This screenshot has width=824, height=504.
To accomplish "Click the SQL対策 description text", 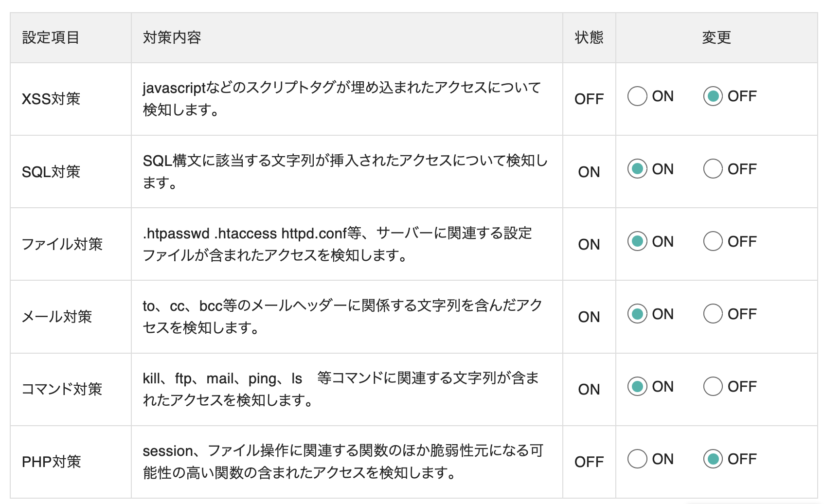I will [345, 171].
